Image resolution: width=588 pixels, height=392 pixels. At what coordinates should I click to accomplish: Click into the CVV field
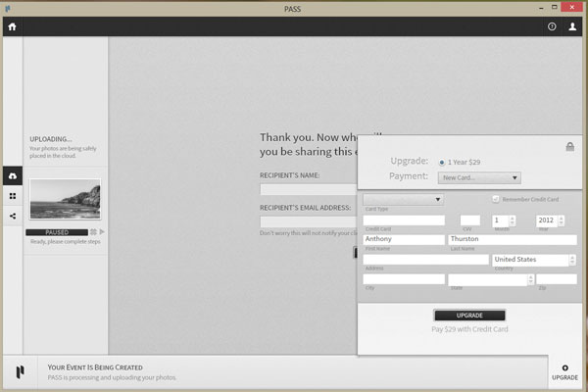470,220
